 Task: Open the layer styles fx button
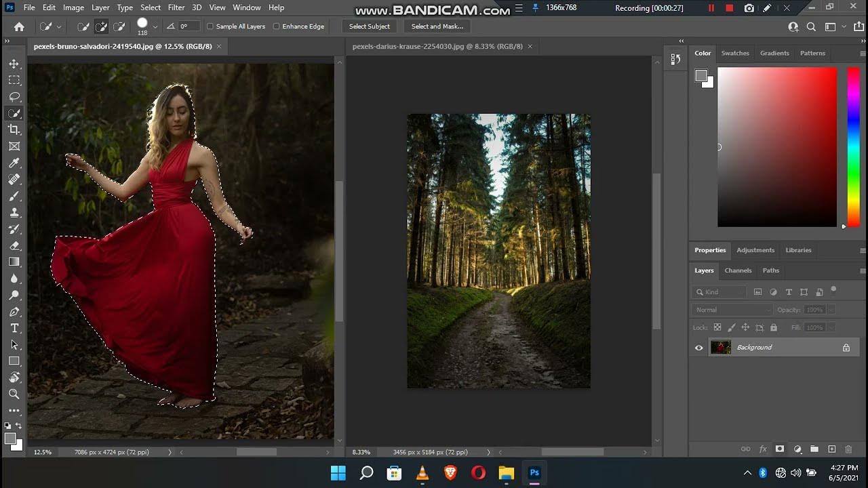[x=763, y=449]
